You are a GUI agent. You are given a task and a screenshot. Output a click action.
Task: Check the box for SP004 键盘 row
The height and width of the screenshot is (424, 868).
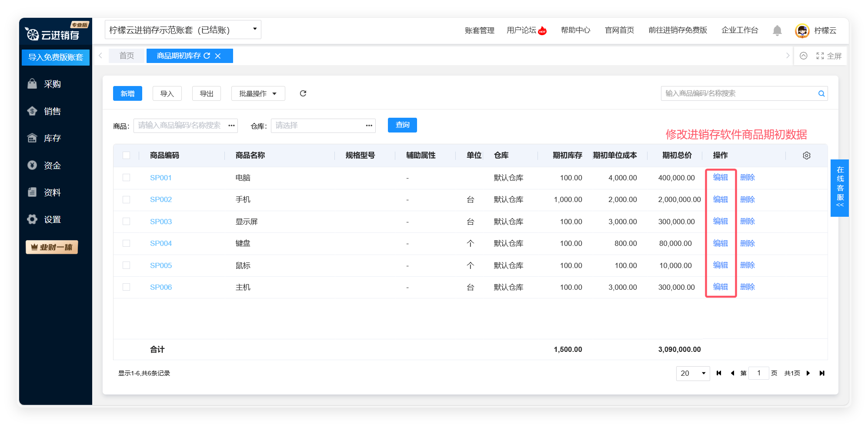pos(127,243)
